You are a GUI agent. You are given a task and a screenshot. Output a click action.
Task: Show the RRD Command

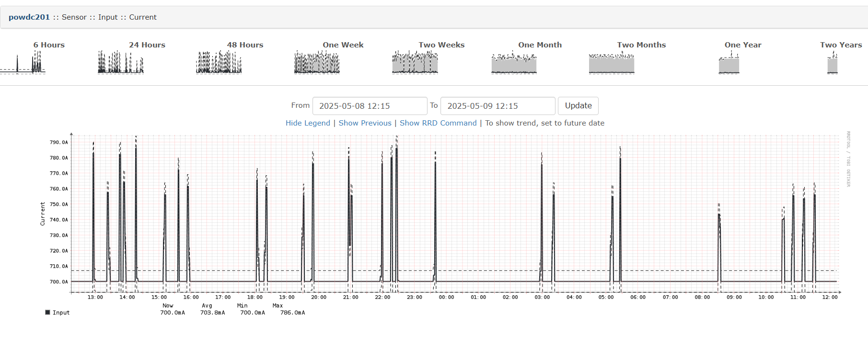438,123
